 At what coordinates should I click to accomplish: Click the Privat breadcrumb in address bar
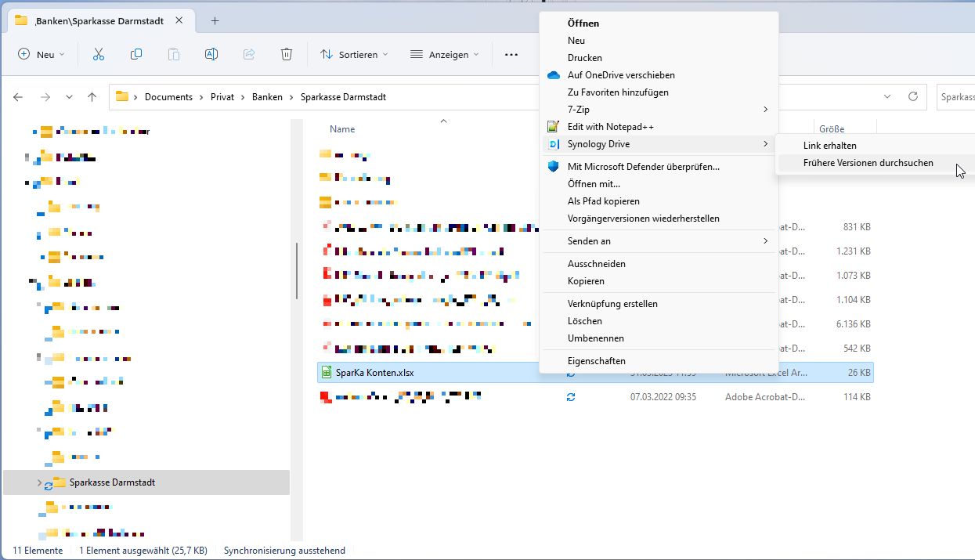[222, 97]
